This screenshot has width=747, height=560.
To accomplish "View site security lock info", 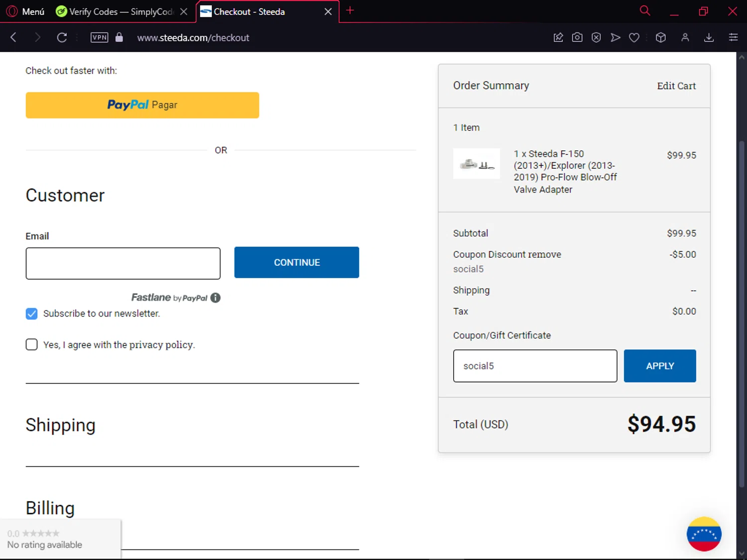I will (119, 37).
